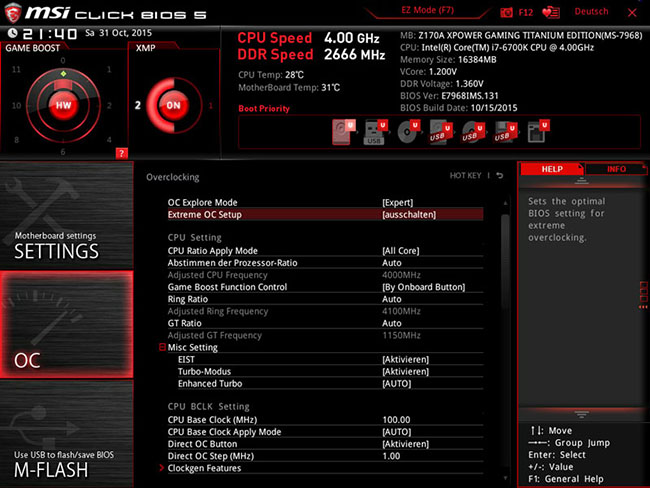Viewport: 650px width, 488px height.
Task: Click the Adjusted GT Frequency 1150MHz row
Action: 325,335
